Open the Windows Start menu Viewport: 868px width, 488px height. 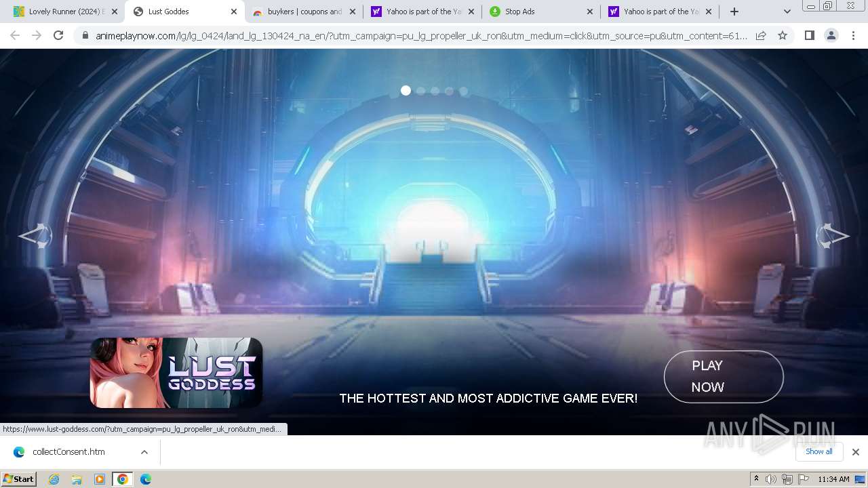tap(18, 479)
